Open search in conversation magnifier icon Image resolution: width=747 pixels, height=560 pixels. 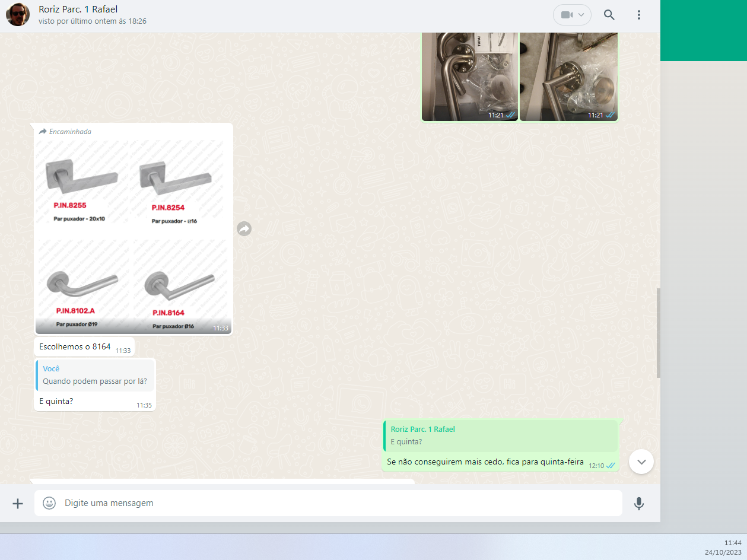click(609, 15)
